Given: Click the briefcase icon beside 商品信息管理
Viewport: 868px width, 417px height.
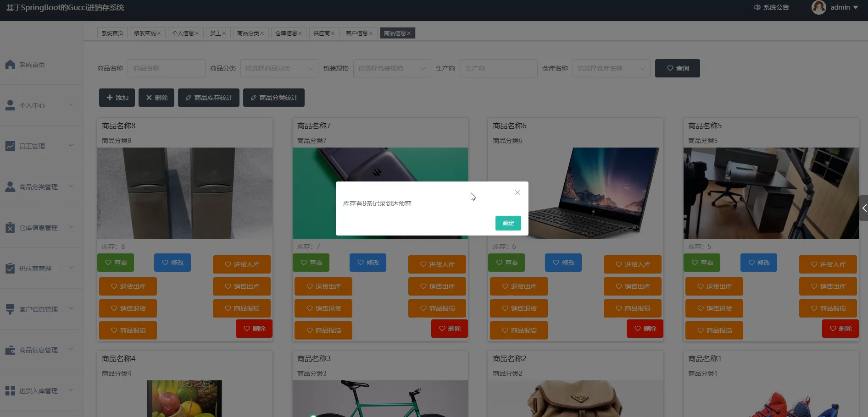Looking at the screenshot, I should pyautogui.click(x=10, y=350).
